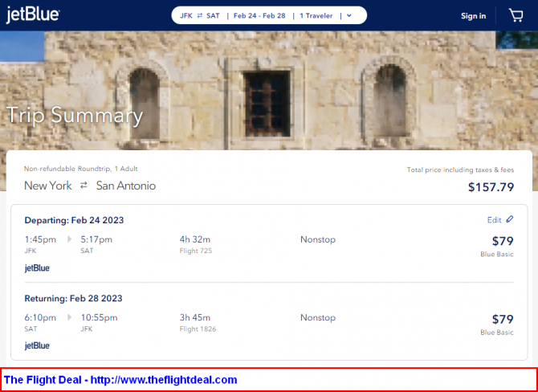
Task: Expand the trip search chevron dropdown
Action: 349,16
